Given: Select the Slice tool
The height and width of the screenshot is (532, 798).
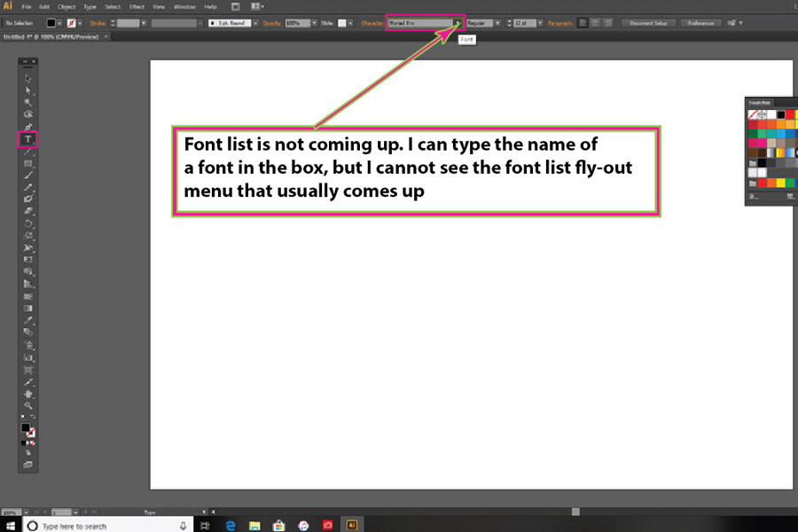Looking at the screenshot, I should click(28, 382).
